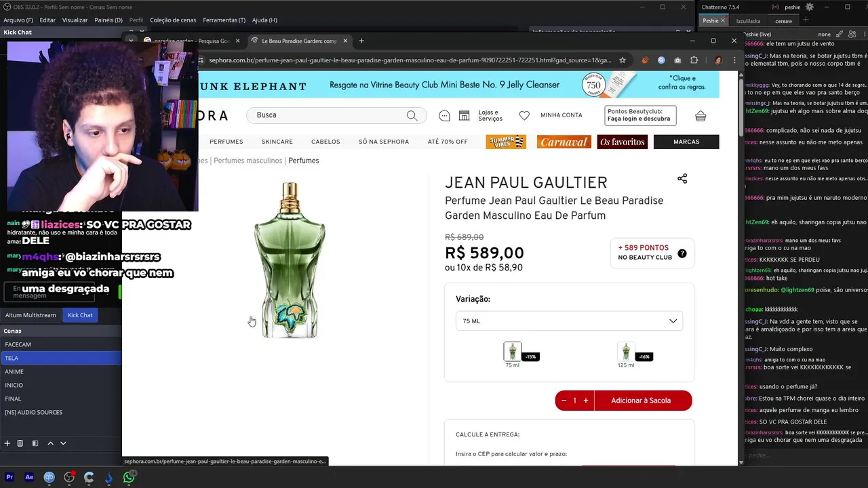Click the search magnifier in Busca field
The image size is (868, 488).
[x=412, y=115]
